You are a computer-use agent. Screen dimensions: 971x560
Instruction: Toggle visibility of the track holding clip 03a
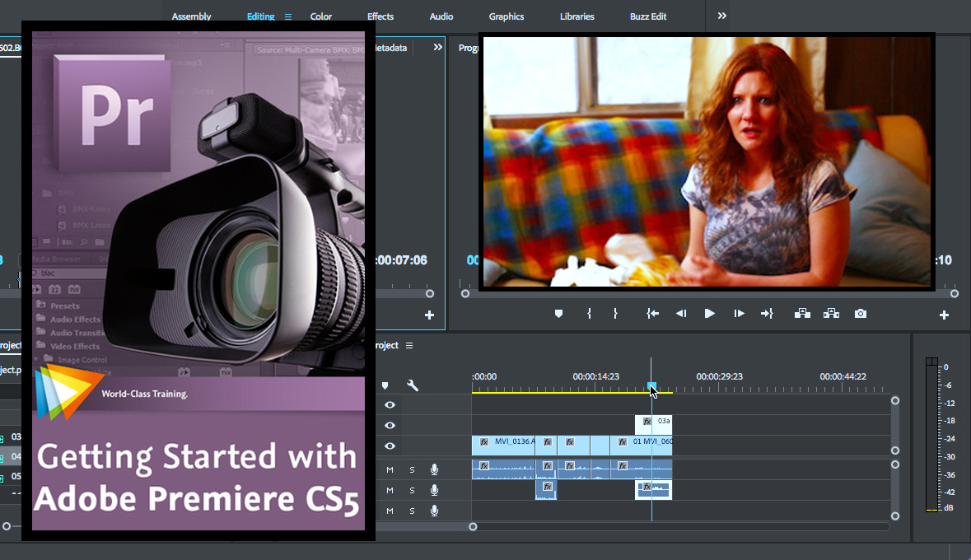pos(390,425)
